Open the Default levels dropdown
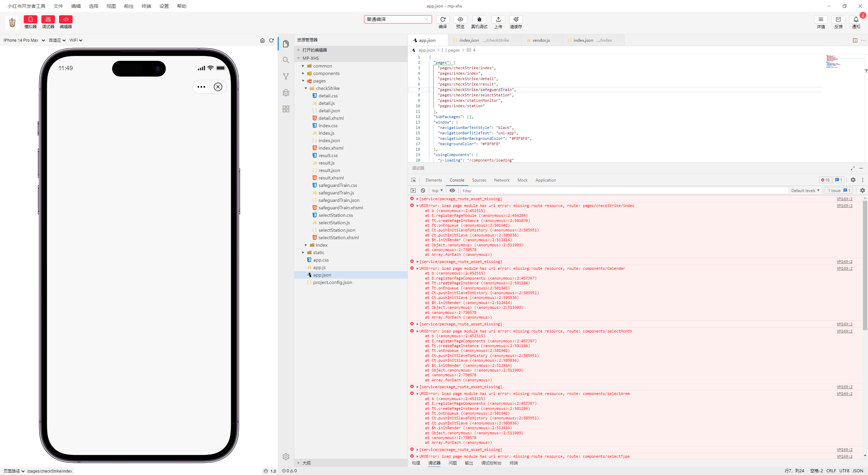 pyautogui.click(x=805, y=191)
